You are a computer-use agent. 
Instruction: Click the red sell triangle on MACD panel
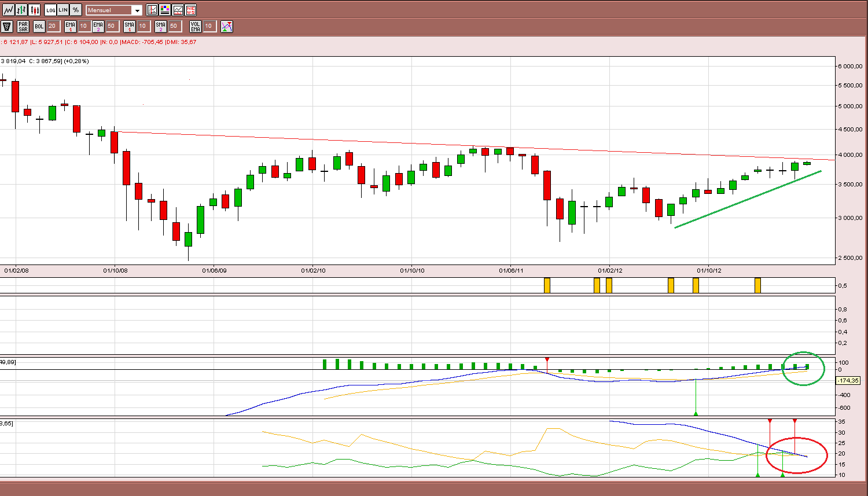[547, 359]
